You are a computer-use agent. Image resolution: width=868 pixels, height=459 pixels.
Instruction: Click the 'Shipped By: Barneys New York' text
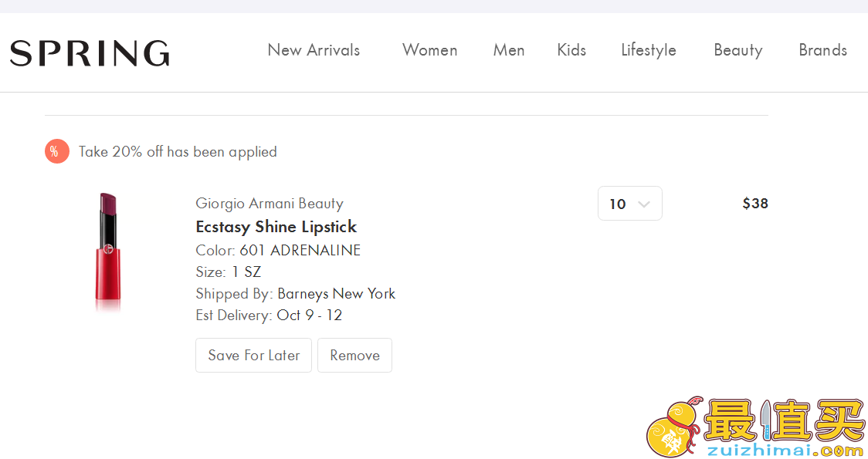click(x=296, y=294)
